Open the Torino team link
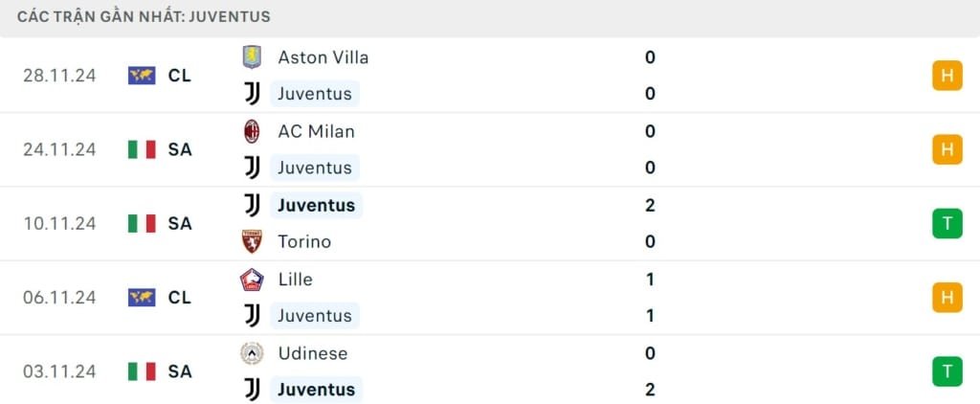Screen dimensions: 980x404 coord(304,241)
